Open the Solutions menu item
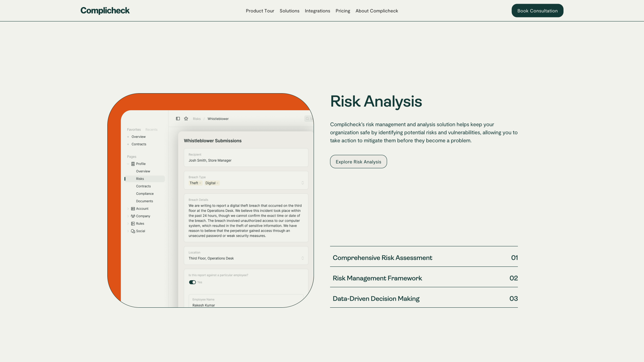644x362 pixels. point(289,11)
